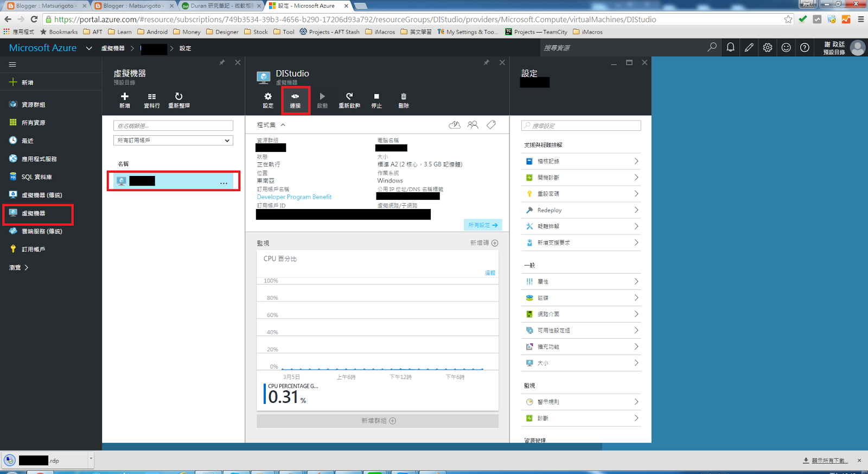Click 編輯 link on CPU chart
This screenshot has width=868, height=474.
tap(490, 273)
